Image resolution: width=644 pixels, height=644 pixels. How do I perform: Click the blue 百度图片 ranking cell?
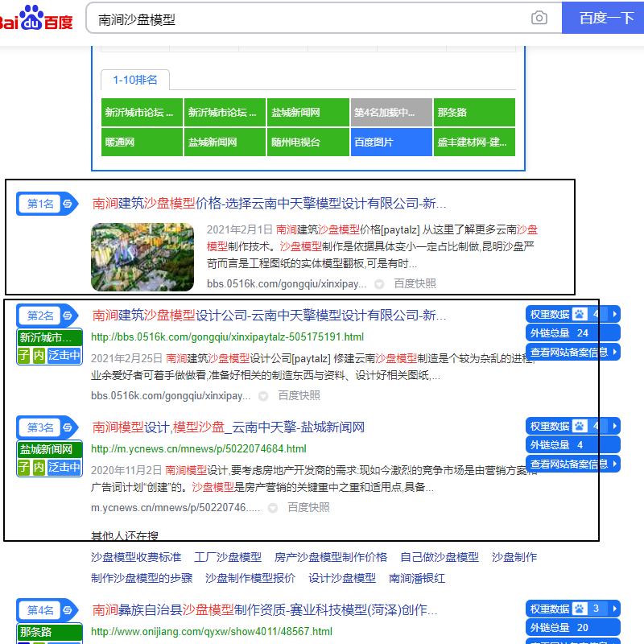(391, 142)
